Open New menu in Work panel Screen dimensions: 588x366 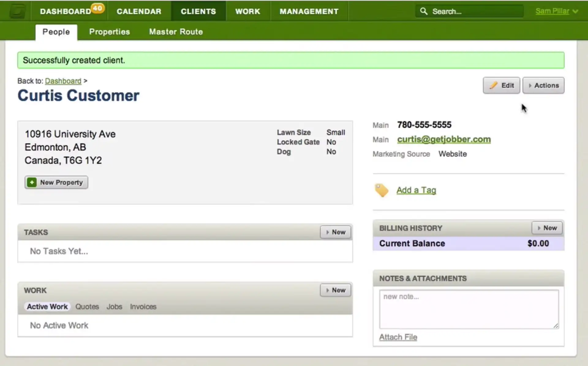coord(335,290)
